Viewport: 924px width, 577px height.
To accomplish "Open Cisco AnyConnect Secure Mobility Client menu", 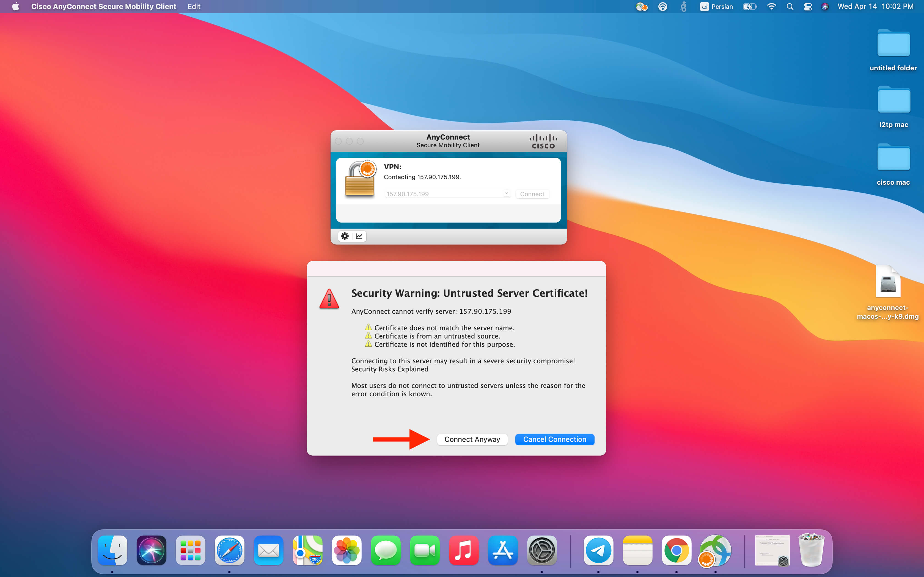I will click(x=103, y=7).
